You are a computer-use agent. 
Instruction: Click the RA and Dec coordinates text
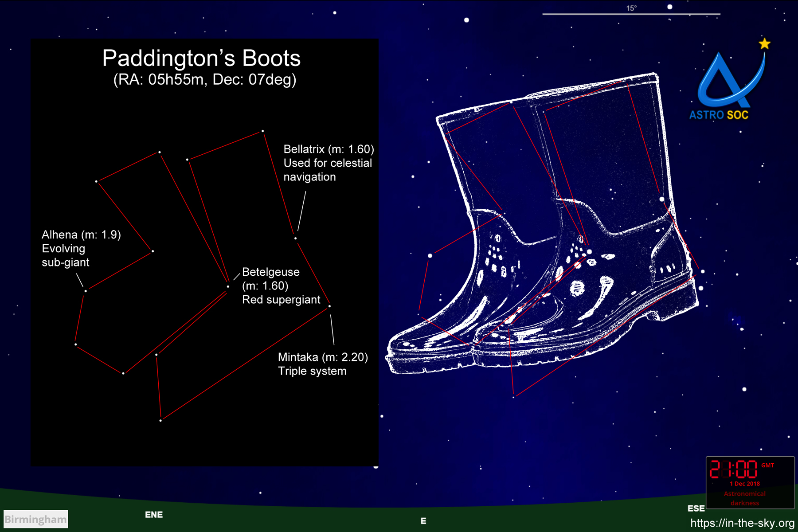(204, 80)
